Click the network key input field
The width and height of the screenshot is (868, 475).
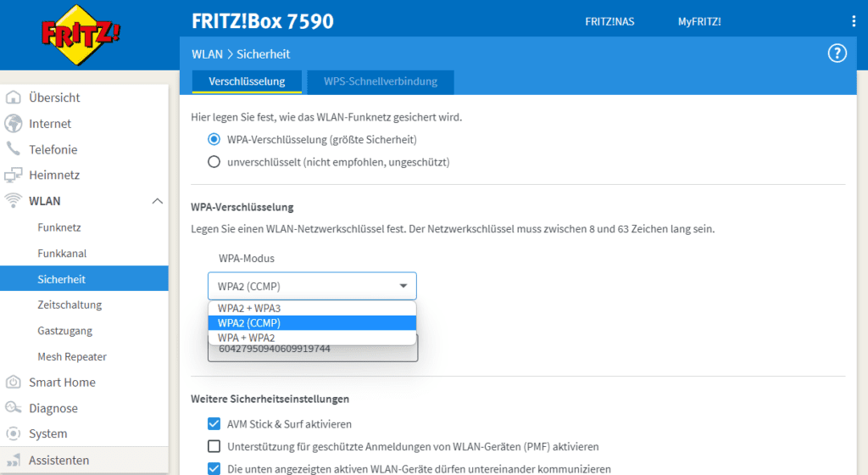click(x=313, y=349)
